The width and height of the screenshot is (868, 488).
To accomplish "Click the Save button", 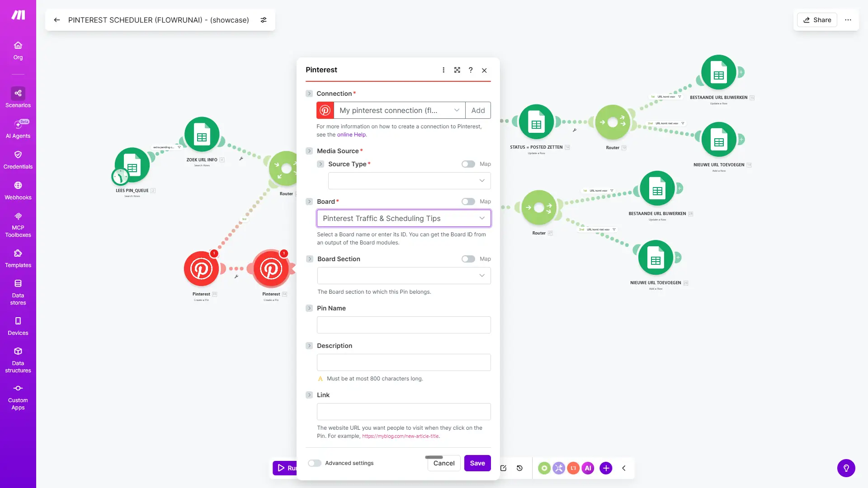I will [x=477, y=463].
